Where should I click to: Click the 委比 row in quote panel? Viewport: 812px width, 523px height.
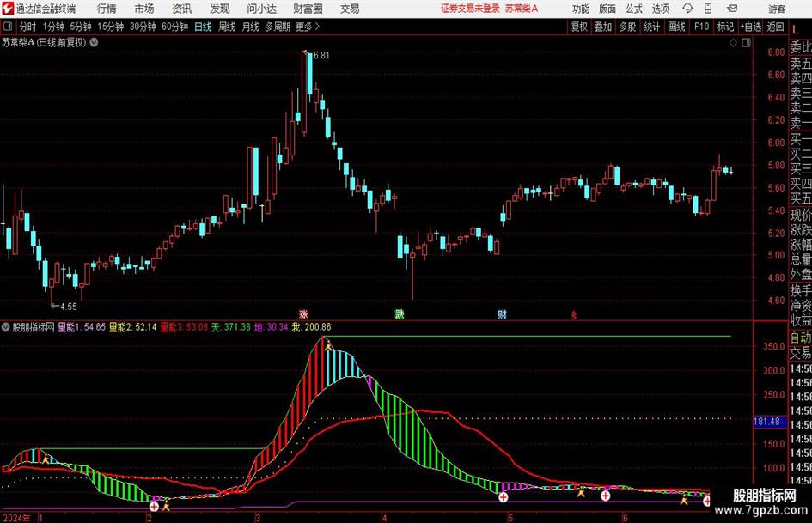coord(801,47)
